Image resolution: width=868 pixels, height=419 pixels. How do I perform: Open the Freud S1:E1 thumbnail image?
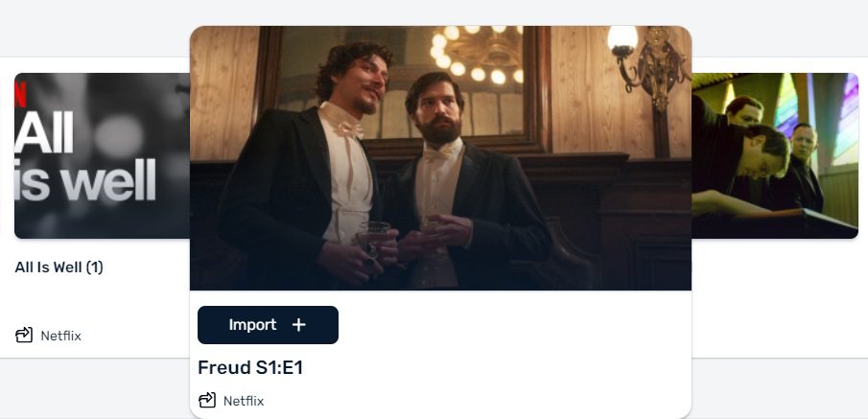pos(440,158)
